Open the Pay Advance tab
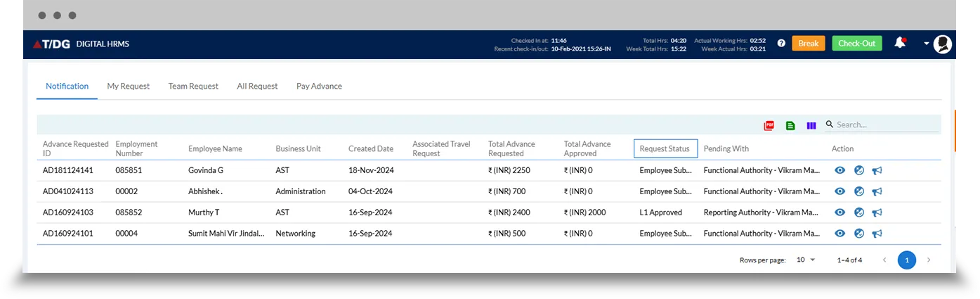This screenshot has width=980, height=299. click(x=319, y=87)
